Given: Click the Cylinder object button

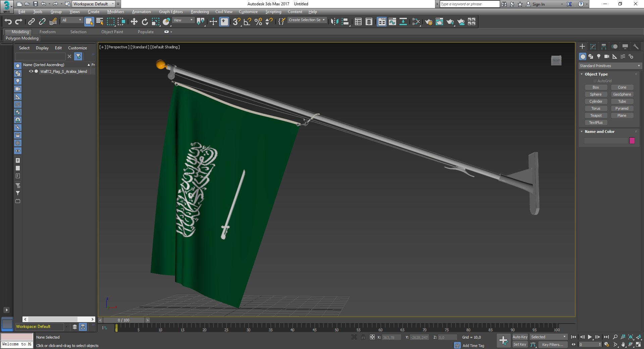Looking at the screenshot, I should (x=596, y=101).
